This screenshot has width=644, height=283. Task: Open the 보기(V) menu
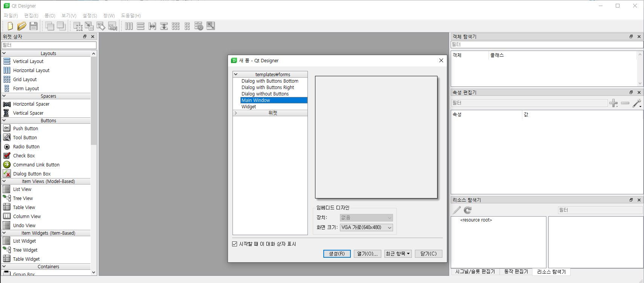click(x=69, y=15)
